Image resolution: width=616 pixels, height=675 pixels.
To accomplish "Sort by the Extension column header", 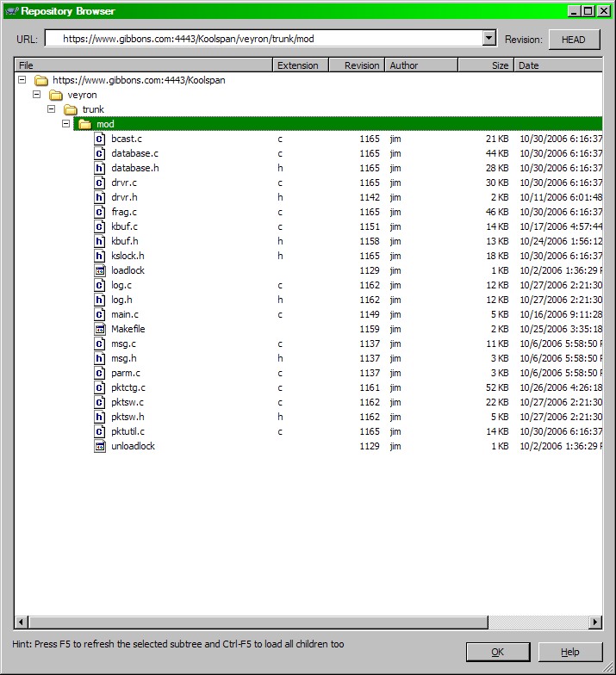I will coord(300,65).
